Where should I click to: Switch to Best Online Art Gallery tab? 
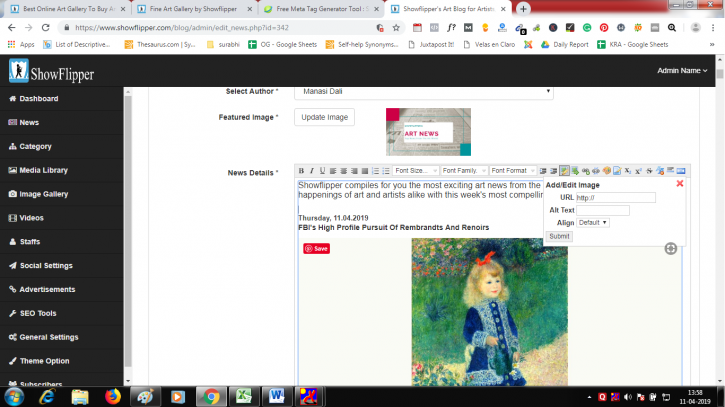(68, 9)
